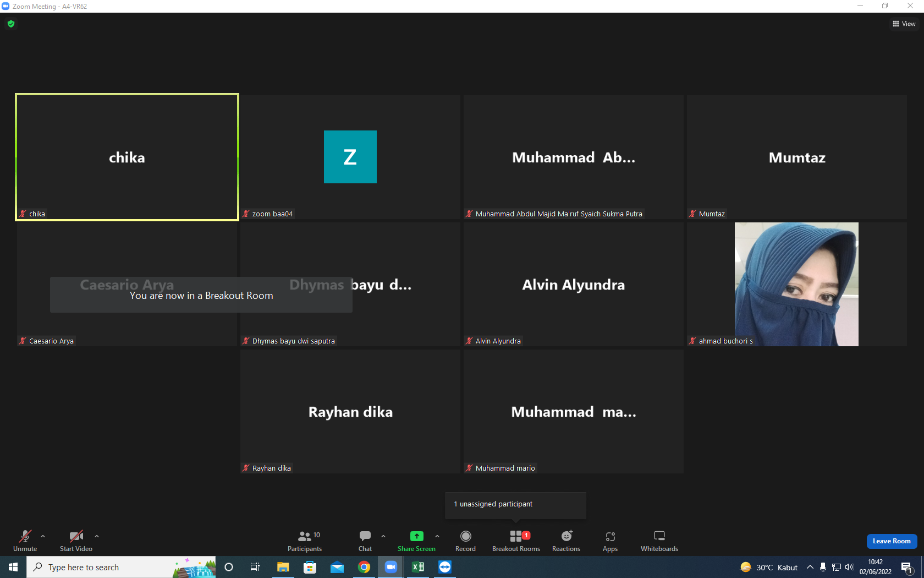Open the View layout menu
This screenshot has height=578, width=924.
click(x=904, y=24)
